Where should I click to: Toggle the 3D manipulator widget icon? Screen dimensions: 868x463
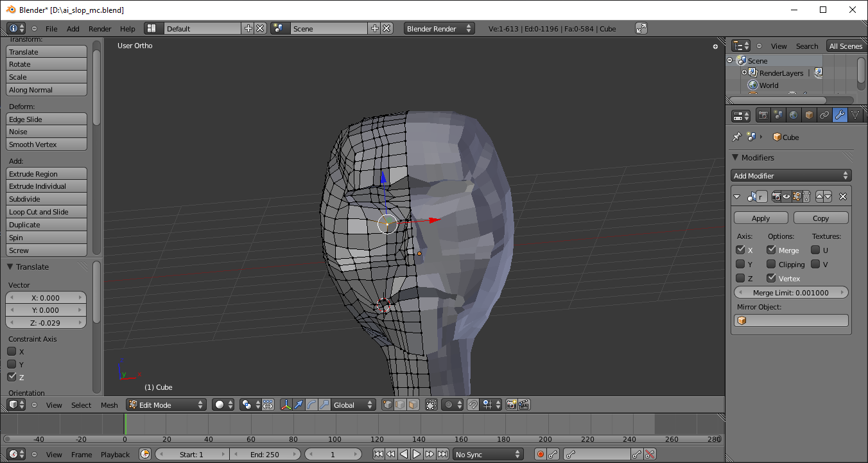pyautogui.click(x=286, y=405)
